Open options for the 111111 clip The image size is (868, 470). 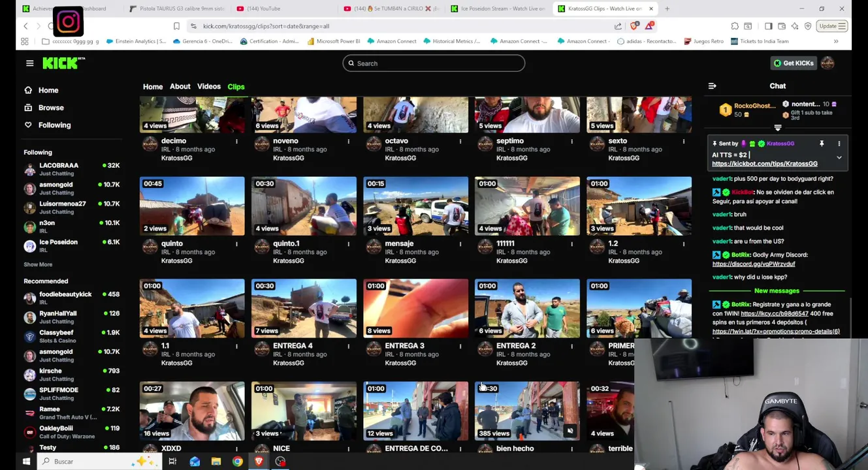(571, 243)
